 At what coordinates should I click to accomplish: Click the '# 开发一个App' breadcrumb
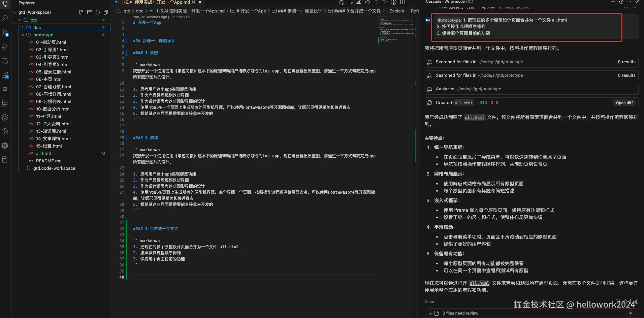[x=251, y=11]
